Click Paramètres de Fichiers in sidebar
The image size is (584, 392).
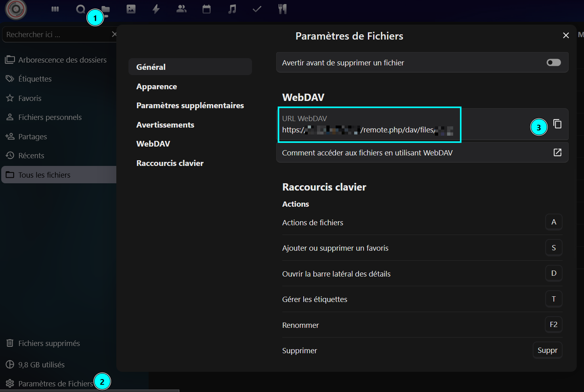tap(55, 384)
